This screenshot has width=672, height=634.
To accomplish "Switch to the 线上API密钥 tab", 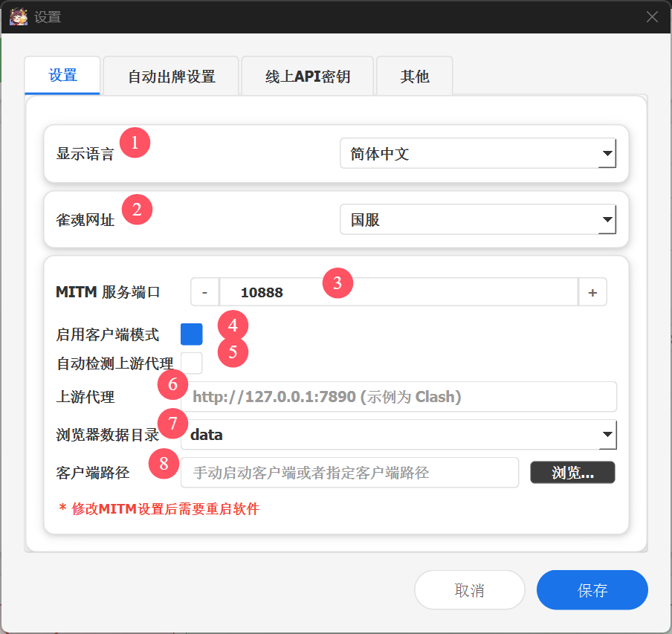I will (307, 77).
